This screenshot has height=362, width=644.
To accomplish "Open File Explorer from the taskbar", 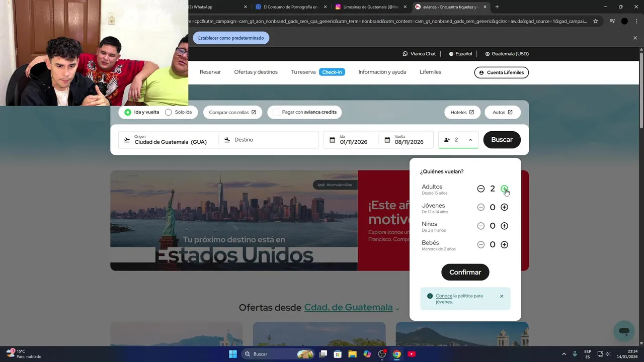I will 352,354.
